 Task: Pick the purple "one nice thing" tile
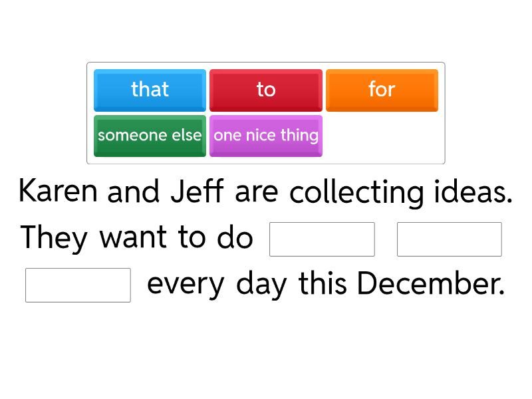[x=266, y=136]
